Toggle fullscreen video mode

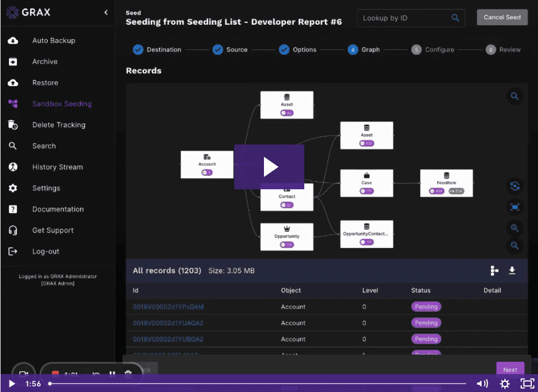[x=527, y=384]
